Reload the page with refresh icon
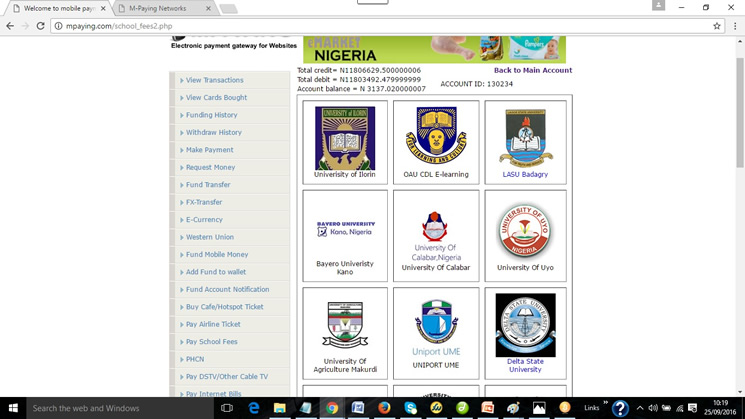The height and width of the screenshot is (419, 745). coord(40,26)
